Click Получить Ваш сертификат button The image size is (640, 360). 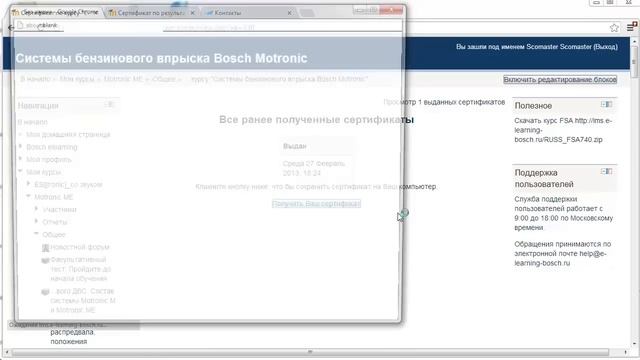(x=316, y=204)
